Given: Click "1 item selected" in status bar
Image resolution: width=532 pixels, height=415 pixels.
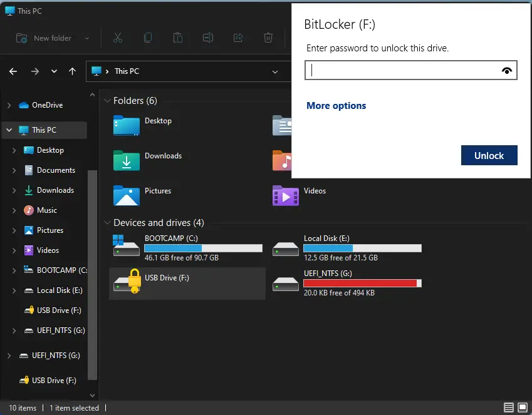Looking at the screenshot, I should click(x=74, y=408).
